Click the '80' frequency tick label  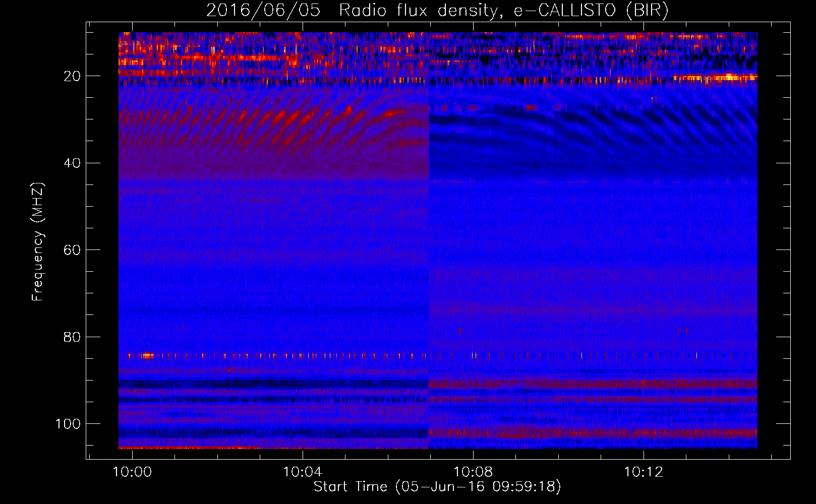[73, 337]
